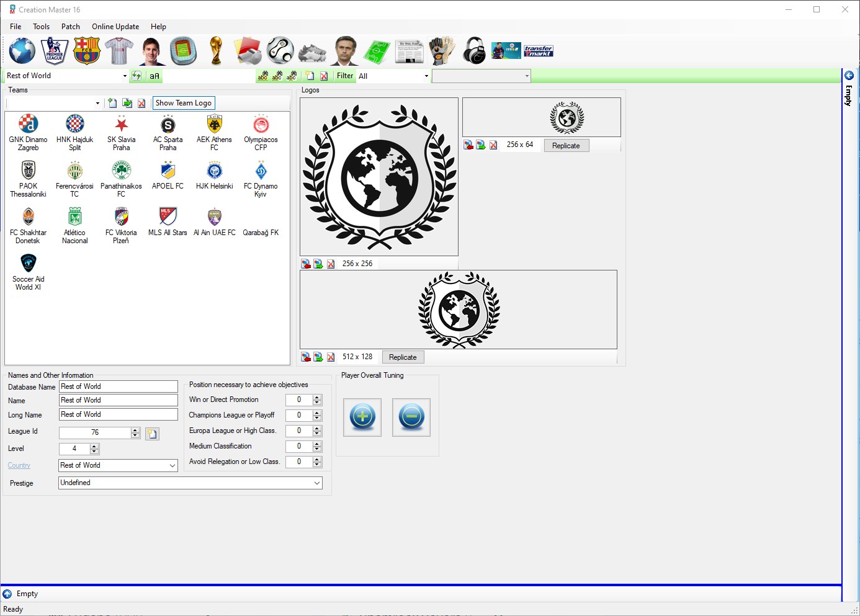Decrease Avoid Relegation or Low Class value
The height and width of the screenshot is (616, 860).
pos(317,464)
